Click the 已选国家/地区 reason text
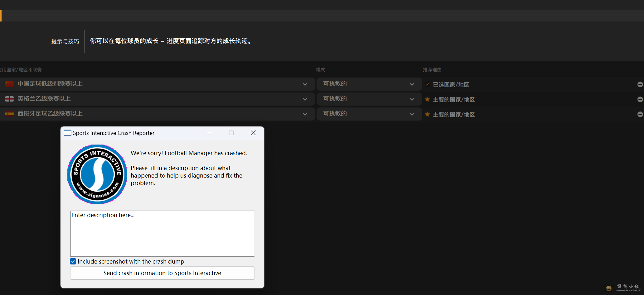This screenshot has width=644, height=295. (451, 85)
